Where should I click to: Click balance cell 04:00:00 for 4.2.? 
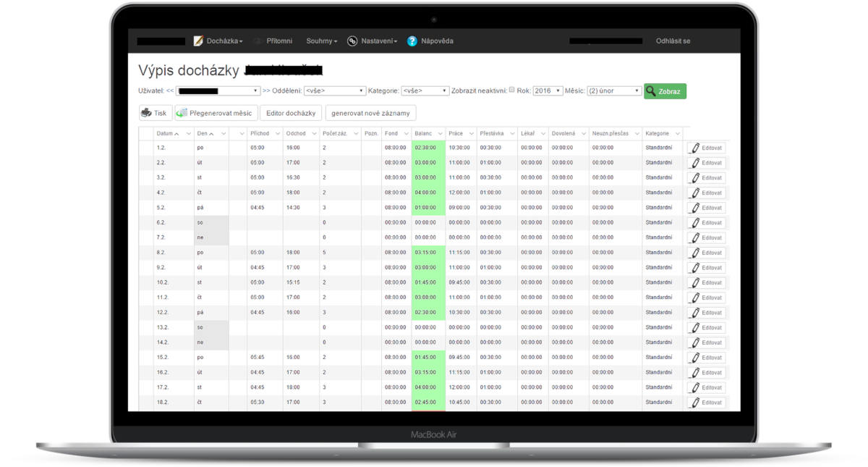pyautogui.click(x=429, y=193)
